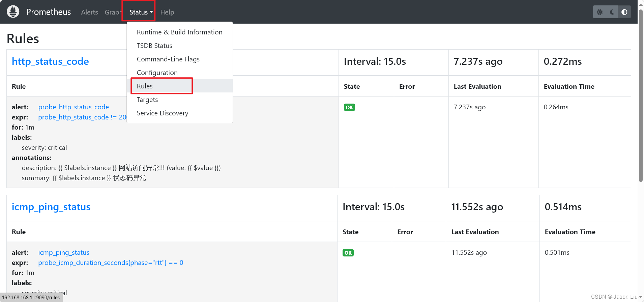Click the Rules page heading
The width and height of the screenshot is (644, 302).
pyautogui.click(x=23, y=39)
